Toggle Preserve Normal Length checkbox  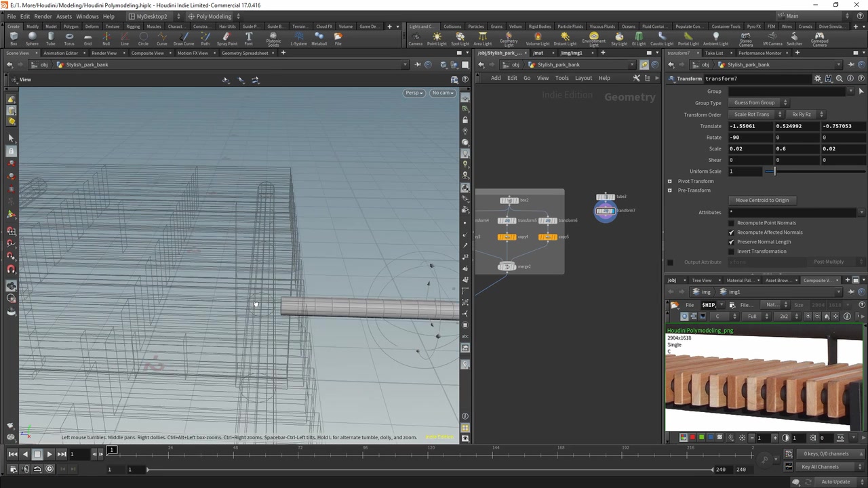coord(731,241)
